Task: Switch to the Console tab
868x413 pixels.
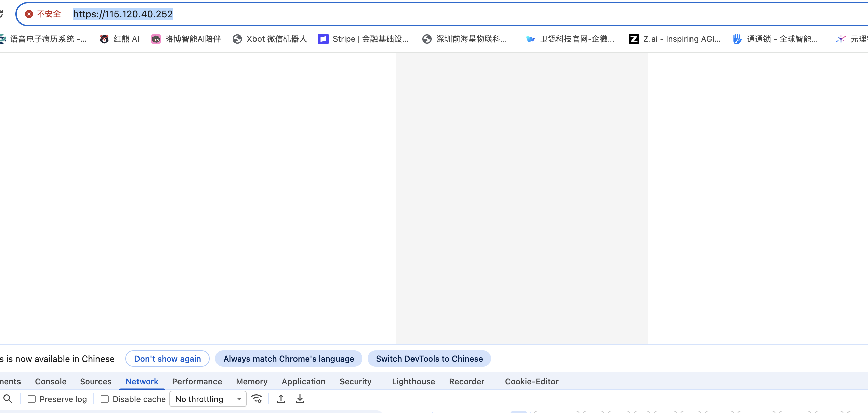Action: coord(50,381)
